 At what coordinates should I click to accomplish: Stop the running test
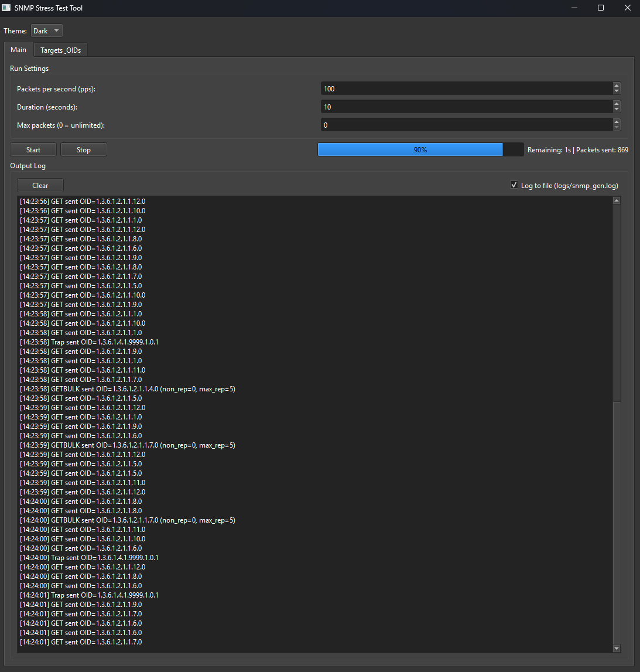click(83, 149)
